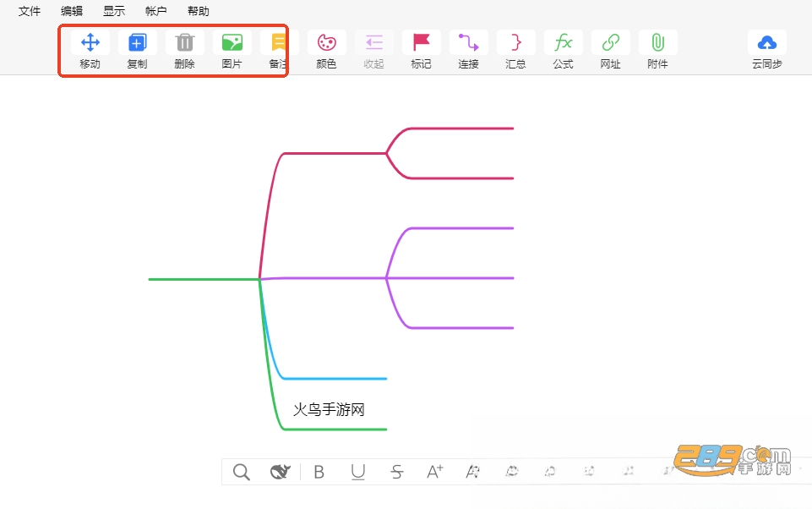Screen dimensions: 812x509
Task: Collapse the branch with 收起 icon
Action: click(x=374, y=42)
